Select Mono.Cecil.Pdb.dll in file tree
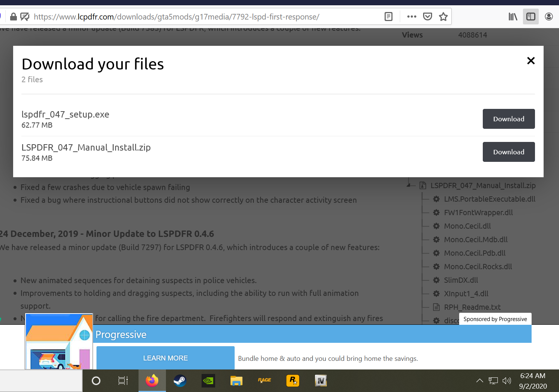559x392 pixels. 475,253
